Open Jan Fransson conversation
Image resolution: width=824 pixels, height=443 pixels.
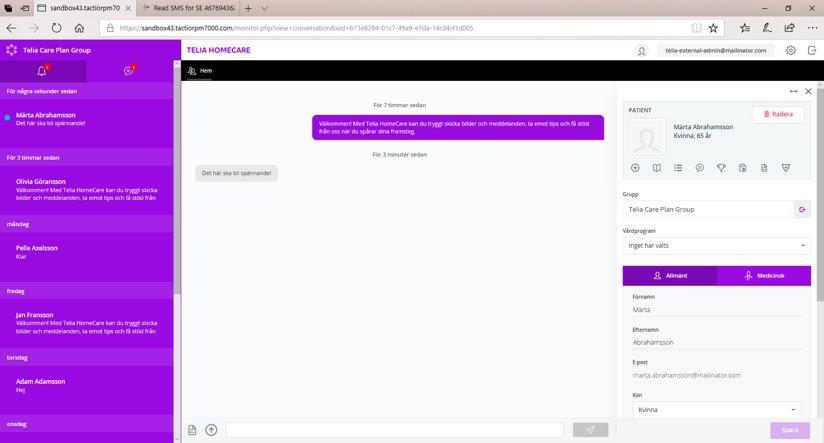[x=86, y=324]
